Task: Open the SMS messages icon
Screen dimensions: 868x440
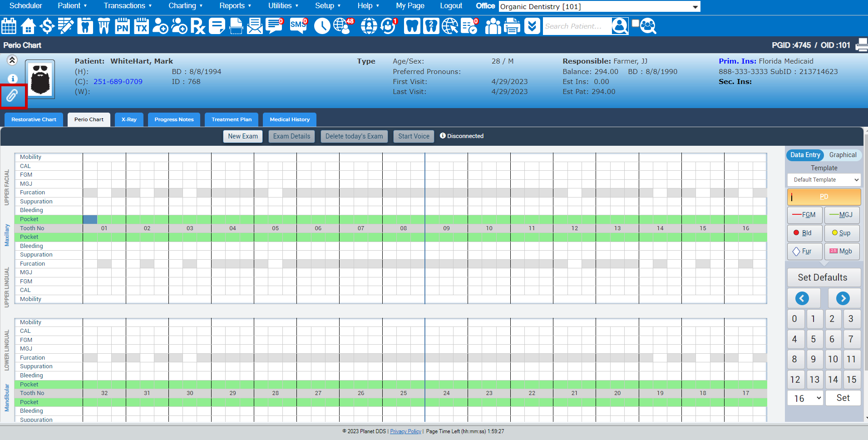Action: pyautogui.click(x=298, y=26)
